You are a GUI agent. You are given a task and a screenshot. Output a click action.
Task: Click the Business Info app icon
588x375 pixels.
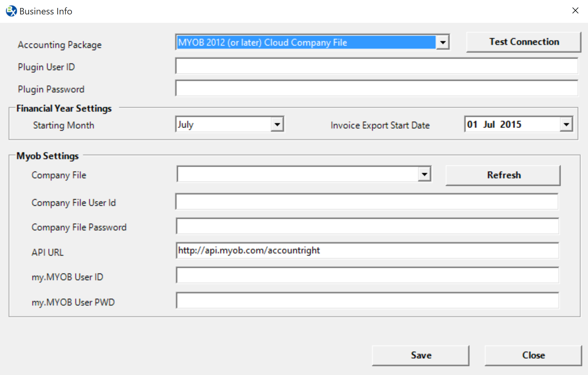11,11
